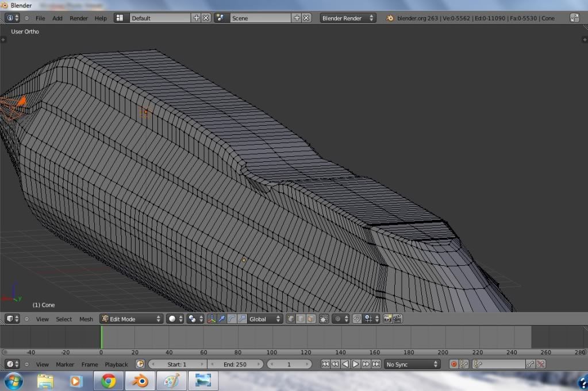Open the Blender Render engine dropdown
The height and width of the screenshot is (391, 588).
pyautogui.click(x=348, y=18)
